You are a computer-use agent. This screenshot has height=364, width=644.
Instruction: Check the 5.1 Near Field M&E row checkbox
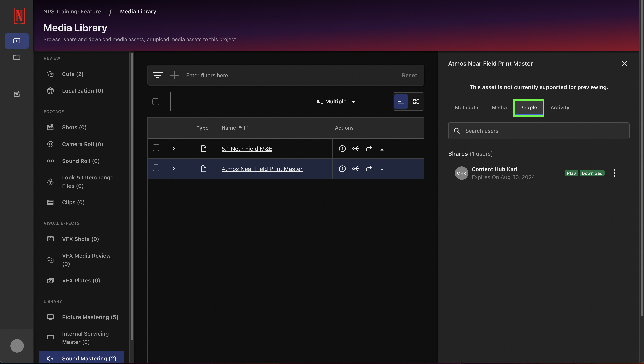point(156,148)
